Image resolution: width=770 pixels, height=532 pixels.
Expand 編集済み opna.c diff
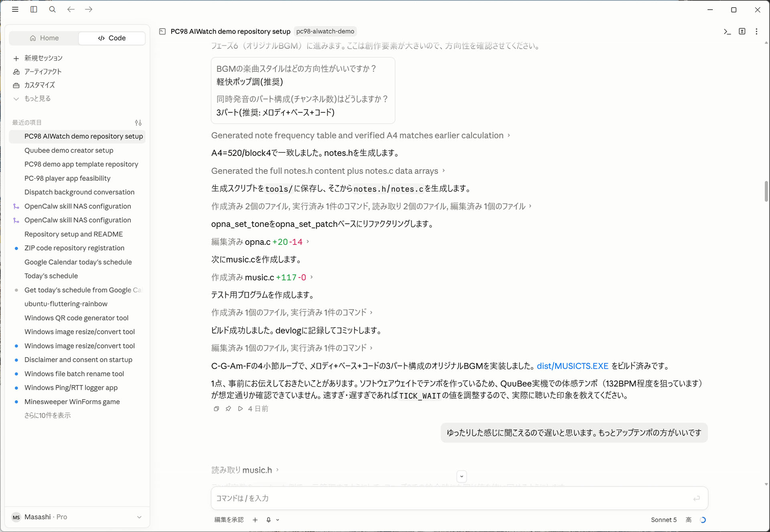point(260,242)
